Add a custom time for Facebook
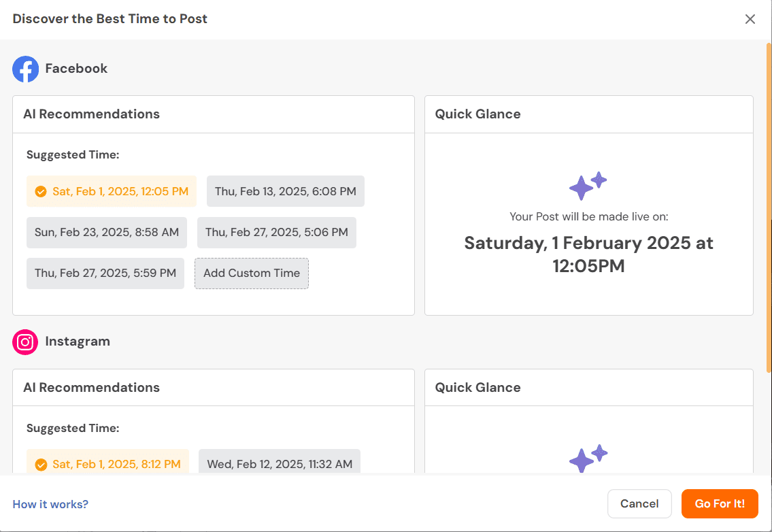This screenshot has width=772, height=532. click(x=251, y=273)
